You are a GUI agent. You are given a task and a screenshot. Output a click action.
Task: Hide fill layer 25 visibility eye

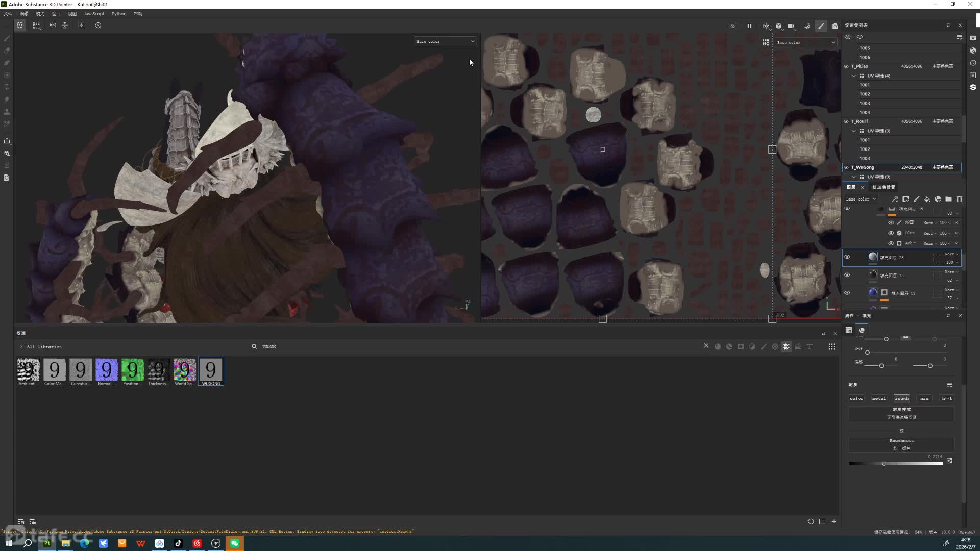(847, 257)
